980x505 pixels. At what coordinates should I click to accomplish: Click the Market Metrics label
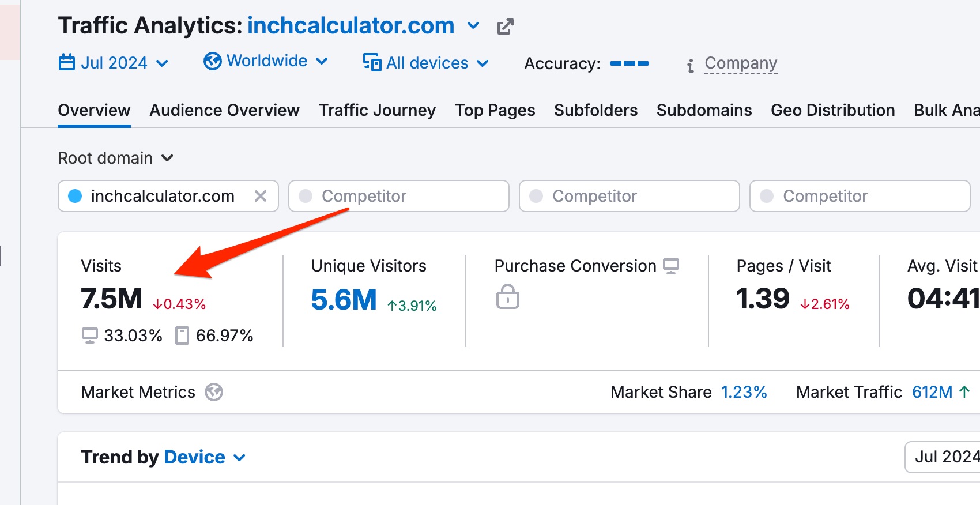(x=138, y=392)
